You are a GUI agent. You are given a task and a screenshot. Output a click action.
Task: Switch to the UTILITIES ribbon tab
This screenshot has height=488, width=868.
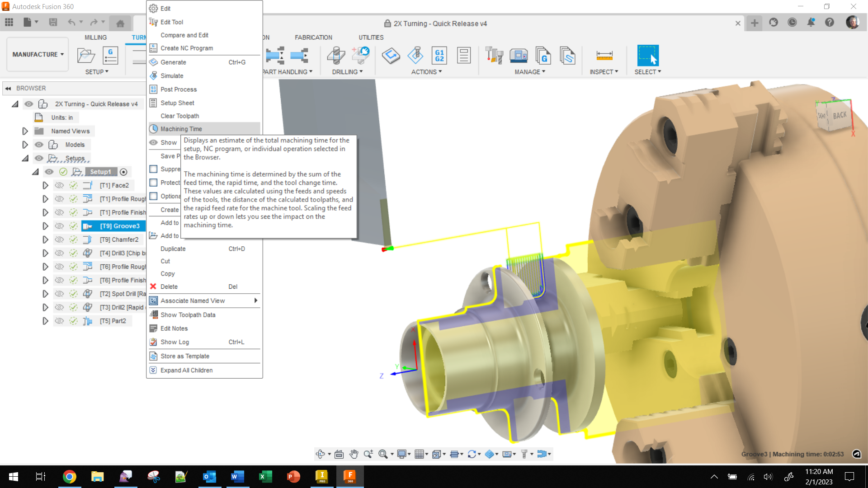[x=371, y=38]
